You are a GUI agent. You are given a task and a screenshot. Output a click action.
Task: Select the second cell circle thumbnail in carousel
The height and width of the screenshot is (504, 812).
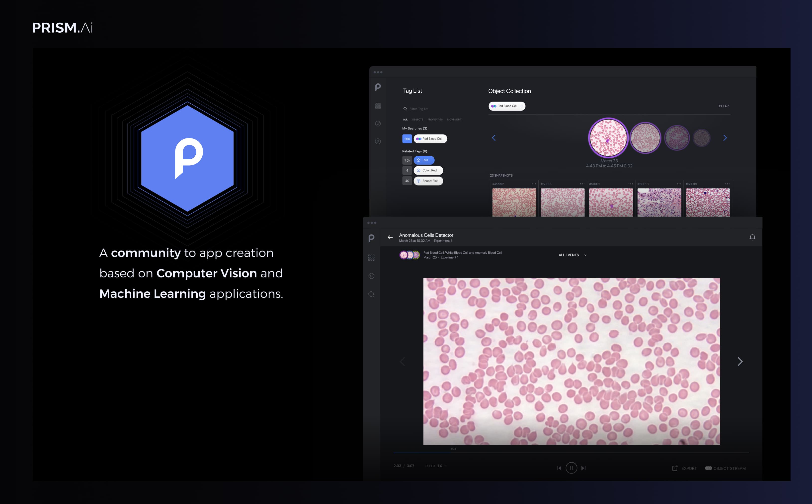coord(645,138)
